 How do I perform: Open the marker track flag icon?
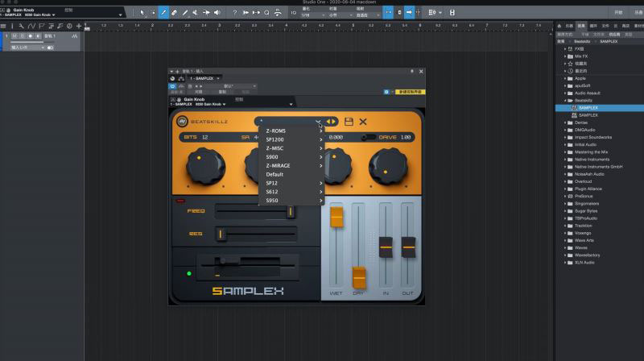click(42, 26)
